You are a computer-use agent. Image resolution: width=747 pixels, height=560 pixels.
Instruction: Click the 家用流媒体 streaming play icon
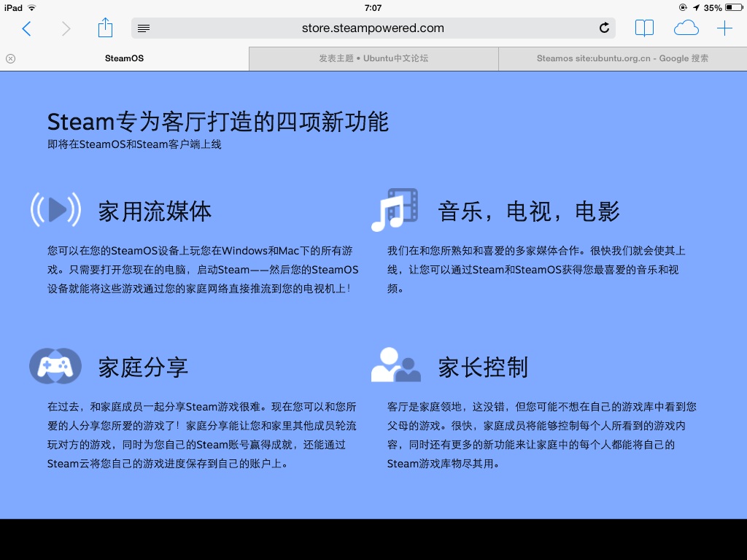click(x=55, y=209)
